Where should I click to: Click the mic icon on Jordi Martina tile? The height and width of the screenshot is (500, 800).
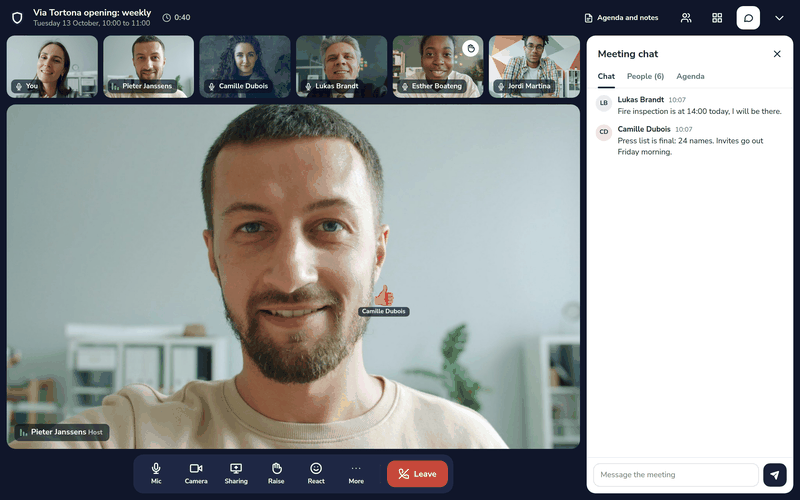click(x=501, y=86)
